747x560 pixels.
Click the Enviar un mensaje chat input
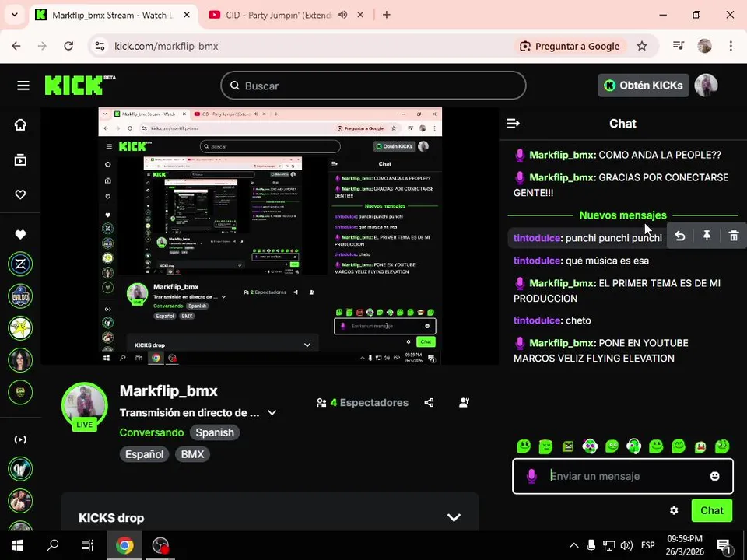(x=622, y=476)
